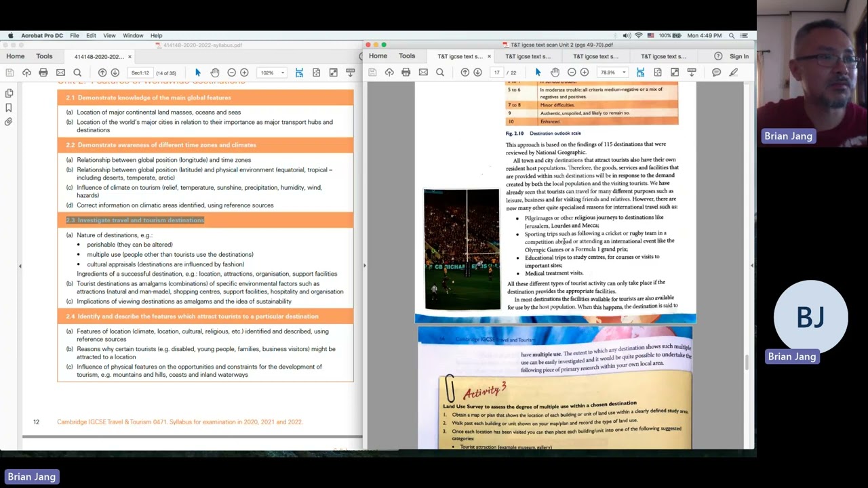Open the Acrobat Pro DC application menu

pyautogui.click(x=42, y=35)
